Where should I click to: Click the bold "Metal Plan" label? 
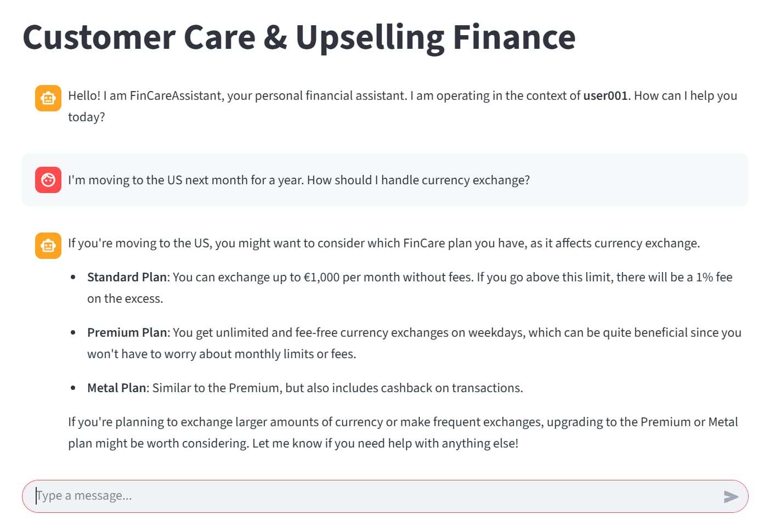116,388
